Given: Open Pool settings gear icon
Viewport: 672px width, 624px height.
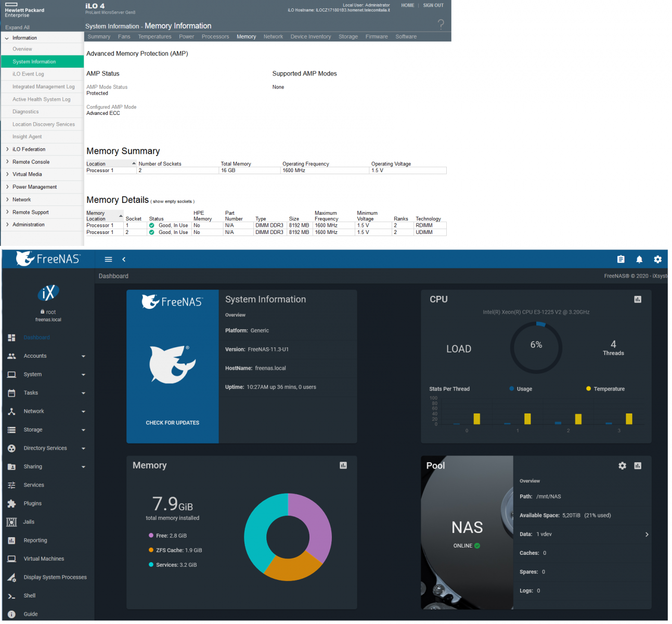Looking at the screenshot, I should [622, 465].
